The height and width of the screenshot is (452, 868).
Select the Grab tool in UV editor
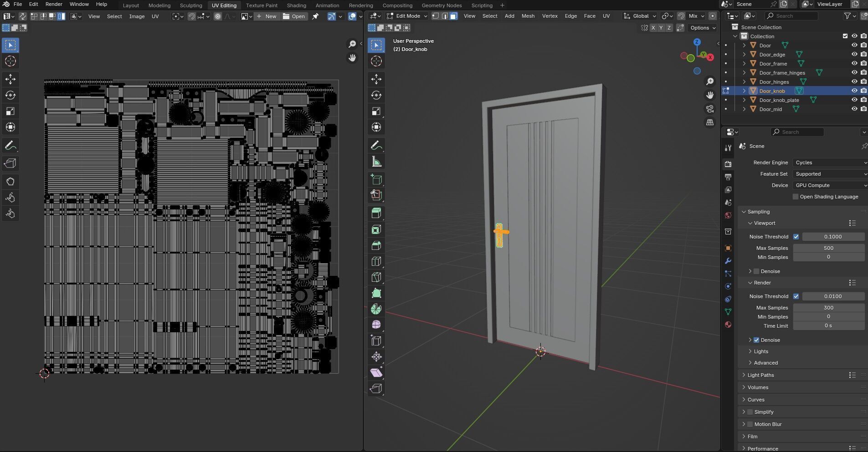10,182
